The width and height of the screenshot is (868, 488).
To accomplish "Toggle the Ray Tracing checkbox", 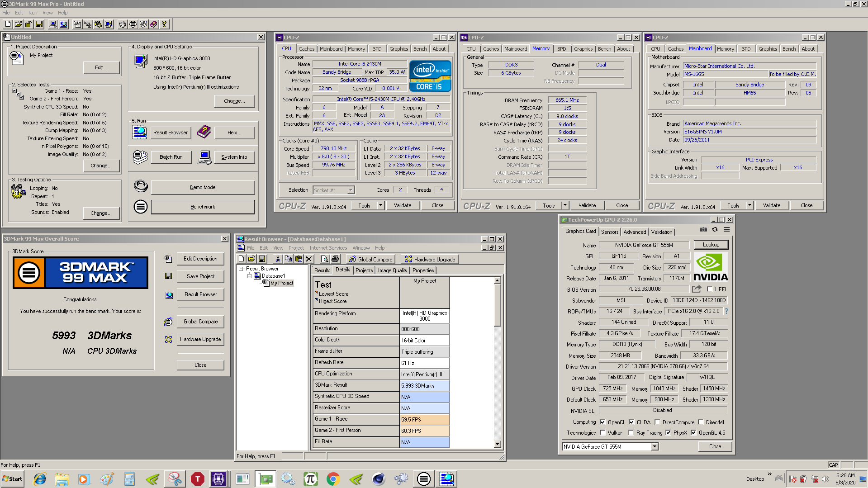I will tap(631, 432).
